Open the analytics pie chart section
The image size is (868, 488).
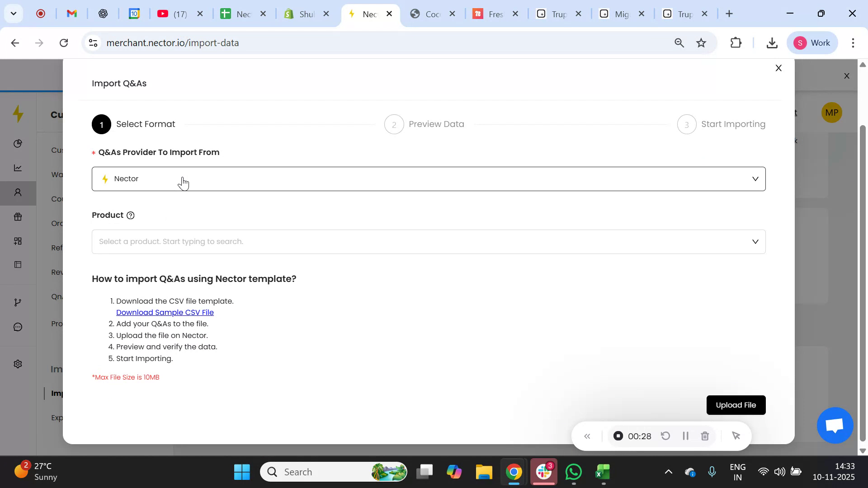pos(18,144)
